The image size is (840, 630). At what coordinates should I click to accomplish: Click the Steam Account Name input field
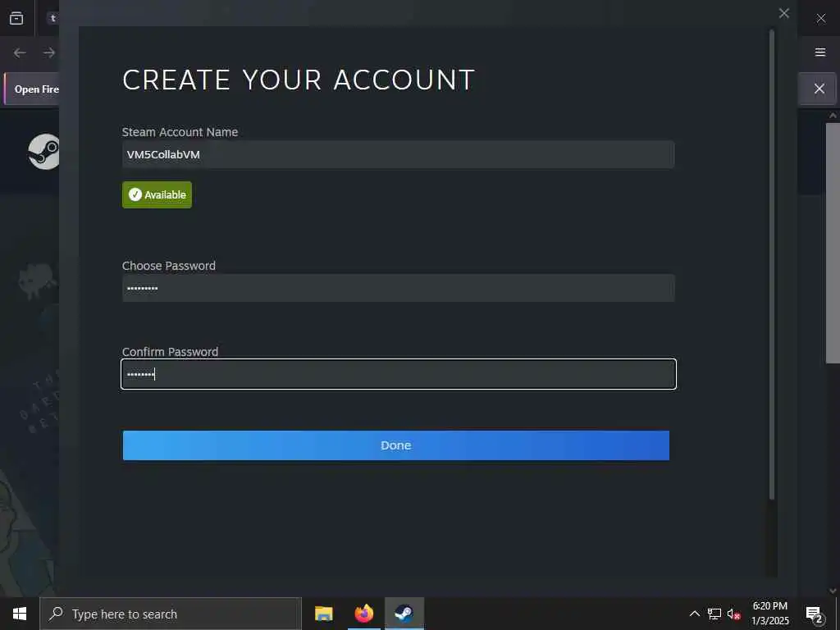(398, 154)
